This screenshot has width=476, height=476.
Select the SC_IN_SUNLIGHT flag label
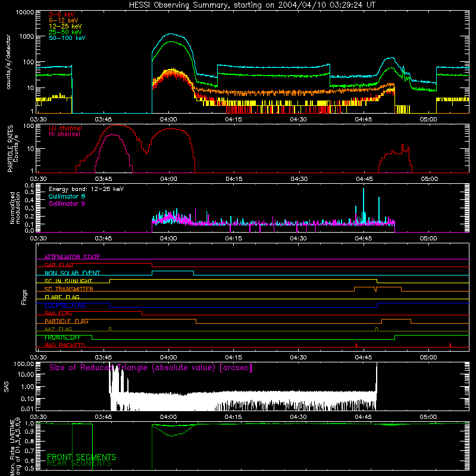(x=68, y=281)
